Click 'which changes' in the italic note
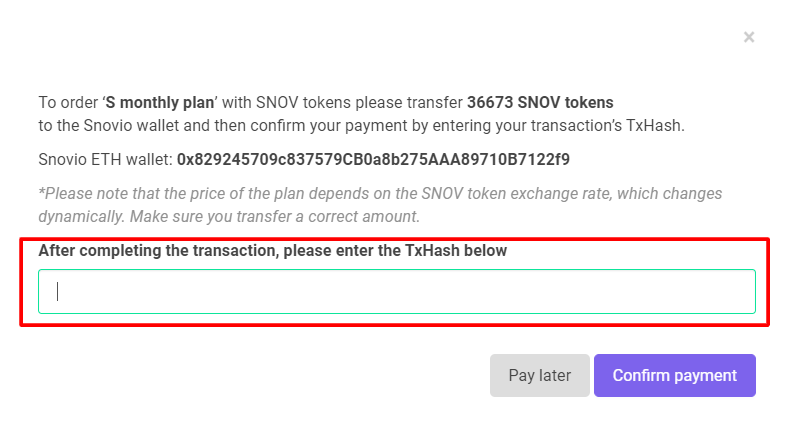 coord(670,193)
